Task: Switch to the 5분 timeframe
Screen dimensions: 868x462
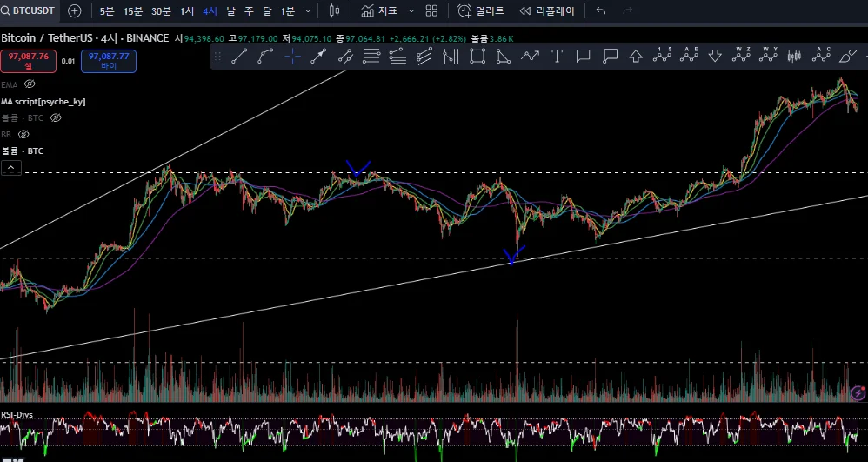Action: coord(106,11)
